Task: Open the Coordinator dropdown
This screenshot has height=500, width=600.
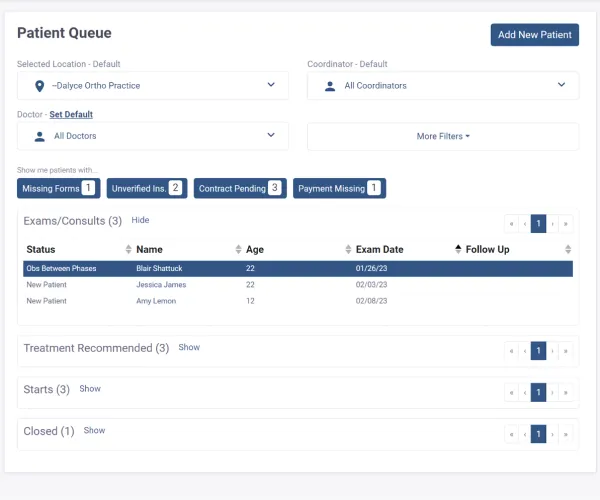Action: 443,86
